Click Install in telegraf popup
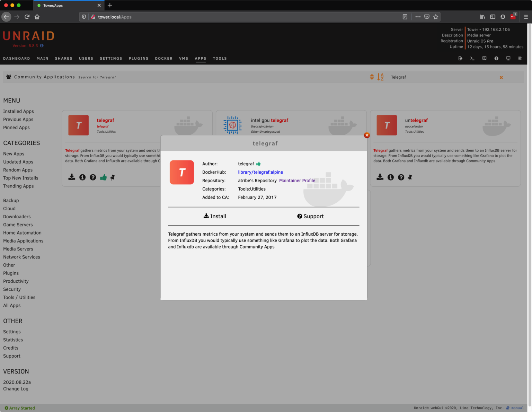Viewport: 532px width, 412px height. coord(215,216)
